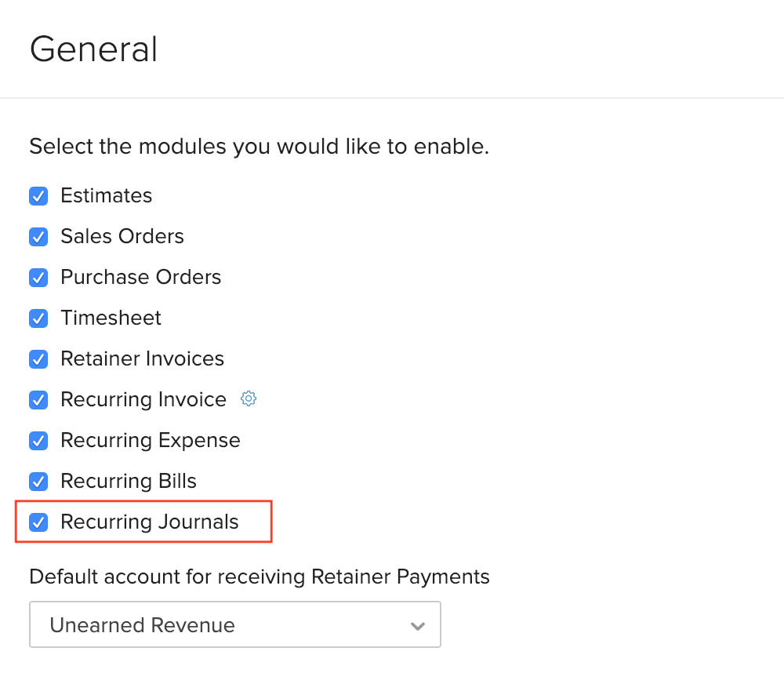This screenshot has width=784, height=673.
Task: Toggle off the Purchase Orders checkbox
Action: click(x=38, y=278)
